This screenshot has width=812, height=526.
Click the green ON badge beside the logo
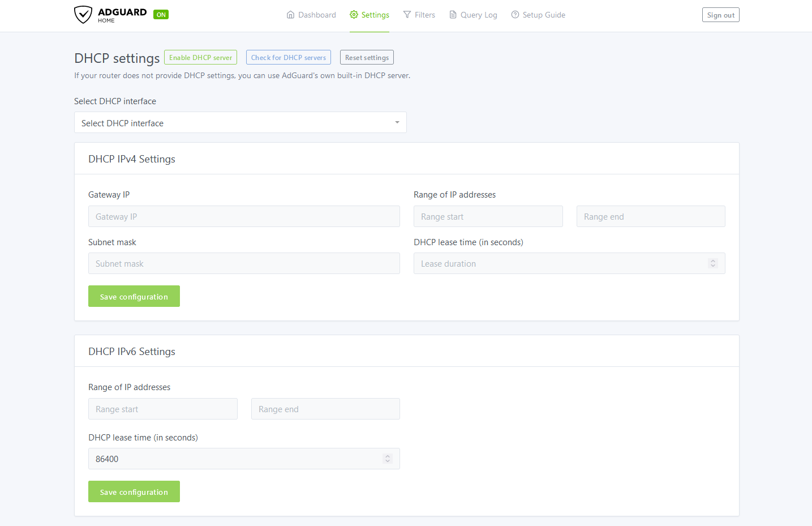[x=161, y=14]
